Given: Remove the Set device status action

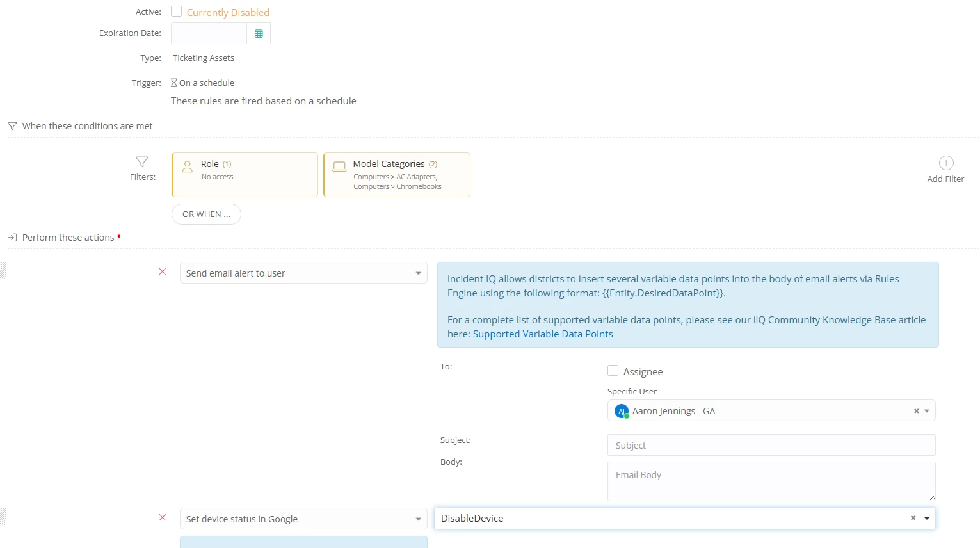Looking at the screenshot, I should [x=163, y=518].
